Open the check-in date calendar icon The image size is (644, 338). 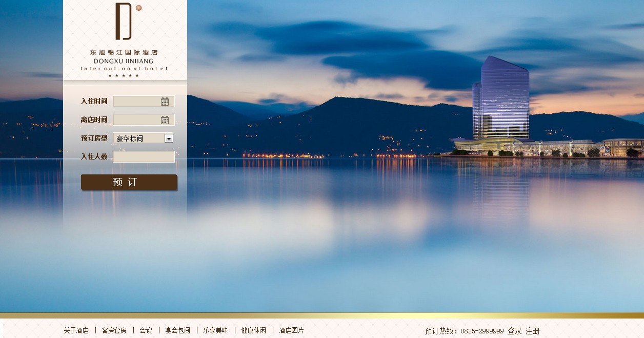coord(165,102)
